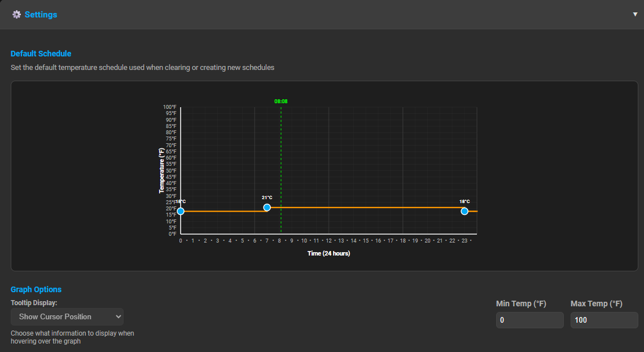Click the Graph Options heading

(36, 289)
